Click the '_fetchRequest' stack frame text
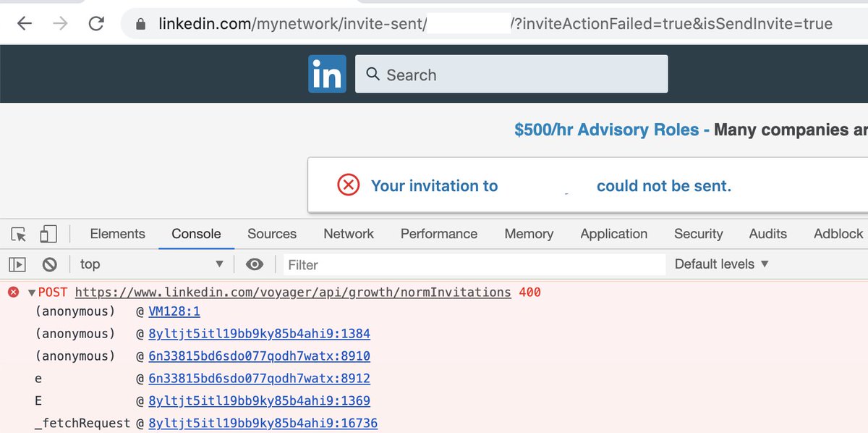The width and height of the screenshot is (868, 433). (x=82, y=423)
